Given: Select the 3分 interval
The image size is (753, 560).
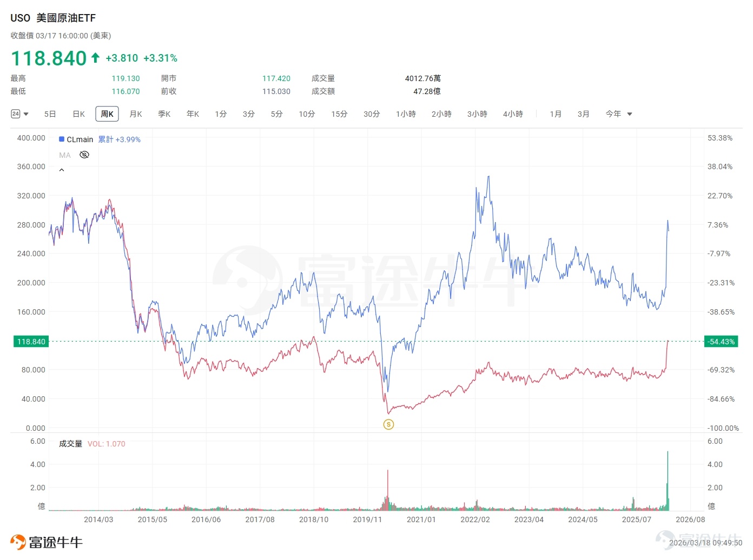Looking at the screenshot, I should tap(249, 114).
